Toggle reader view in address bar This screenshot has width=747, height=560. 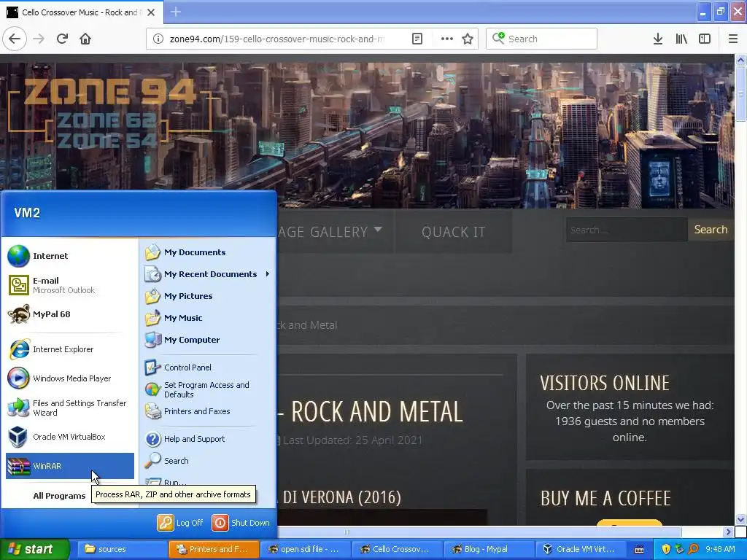417,39
